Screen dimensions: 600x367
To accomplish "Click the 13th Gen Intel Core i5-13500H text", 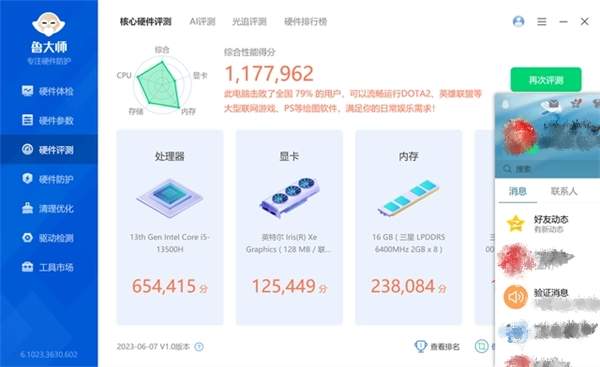I will (x=170, y=243).
